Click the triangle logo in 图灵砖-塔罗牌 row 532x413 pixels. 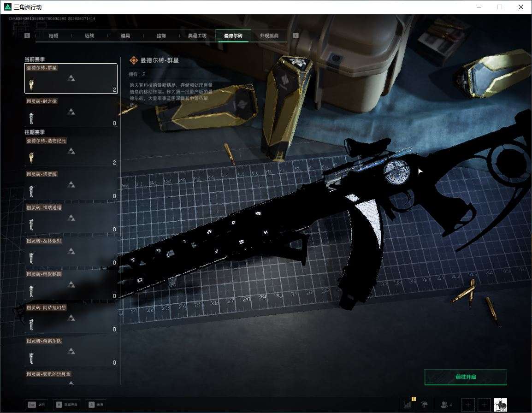(x=71, y=184)
